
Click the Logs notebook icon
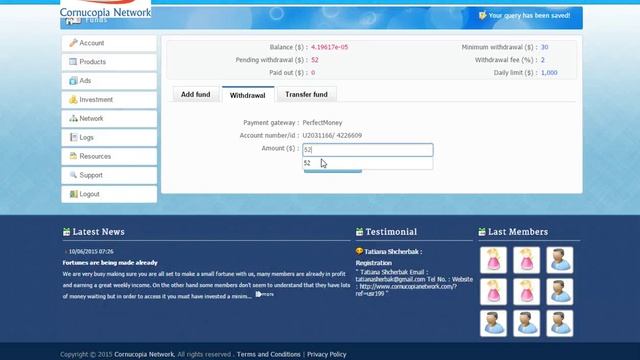pyautogui.click(x=73, y=137)
